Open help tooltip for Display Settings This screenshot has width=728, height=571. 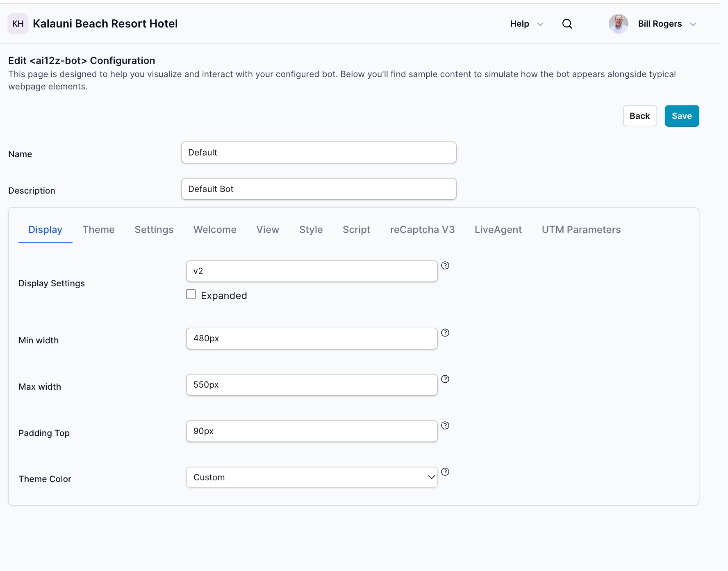click(446, 265)
